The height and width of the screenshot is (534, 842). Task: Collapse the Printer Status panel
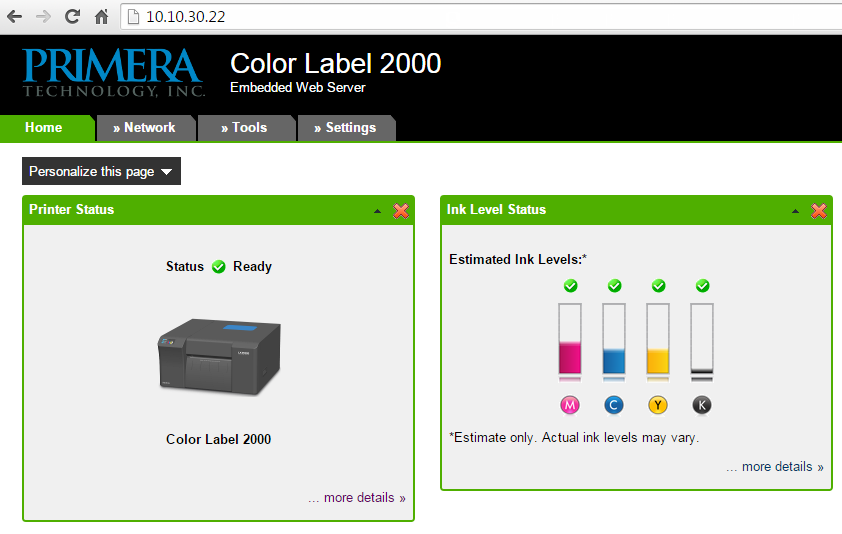(x=378, y=211)
